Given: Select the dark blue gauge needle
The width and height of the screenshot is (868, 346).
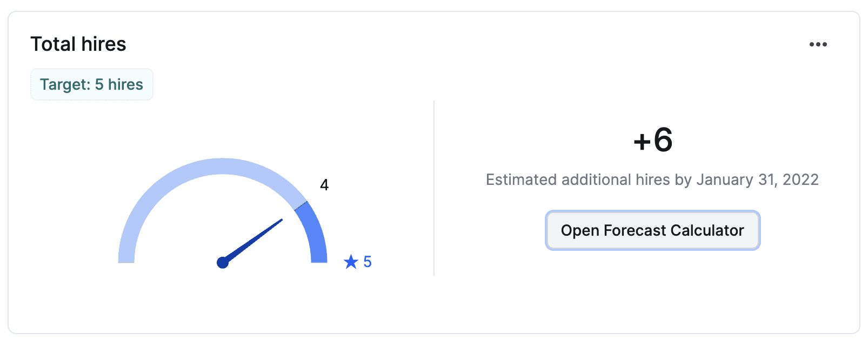Looking at the screenshot, I should pos(254,240).
